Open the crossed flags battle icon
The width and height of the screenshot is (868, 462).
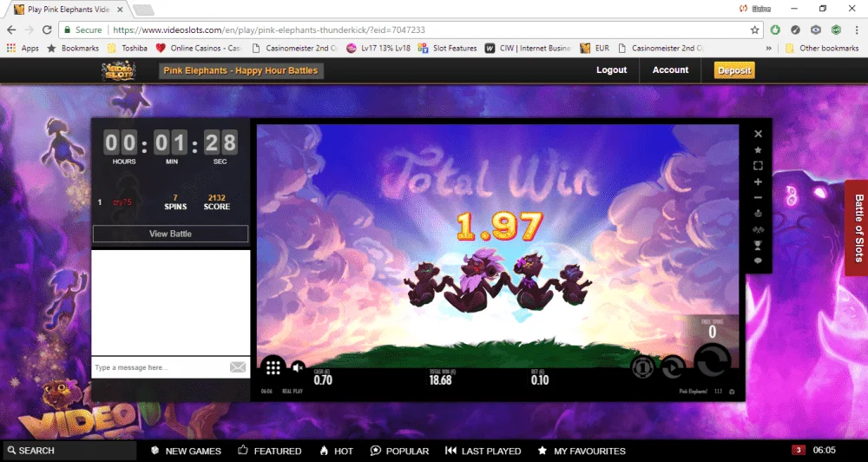[758, 229]
